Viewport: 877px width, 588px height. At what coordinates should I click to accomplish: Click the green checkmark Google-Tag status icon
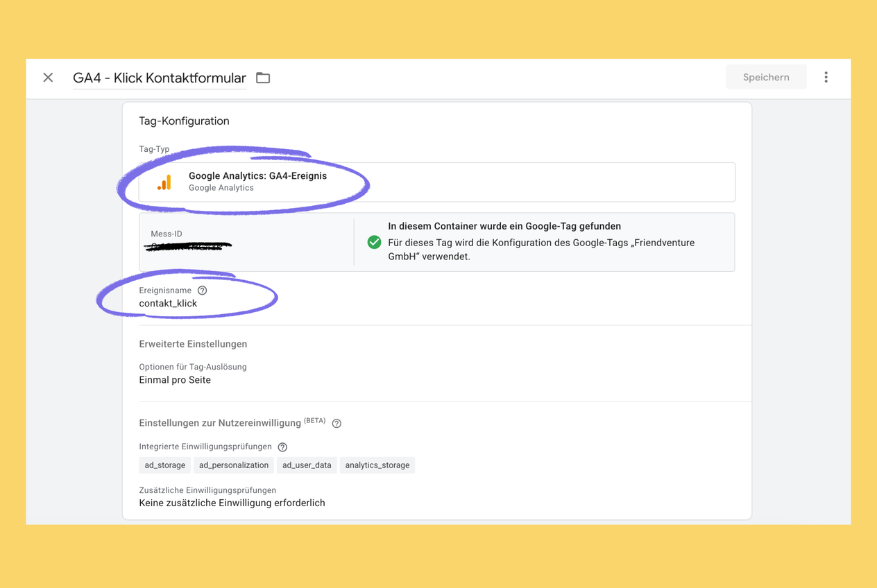click(374, 242)
